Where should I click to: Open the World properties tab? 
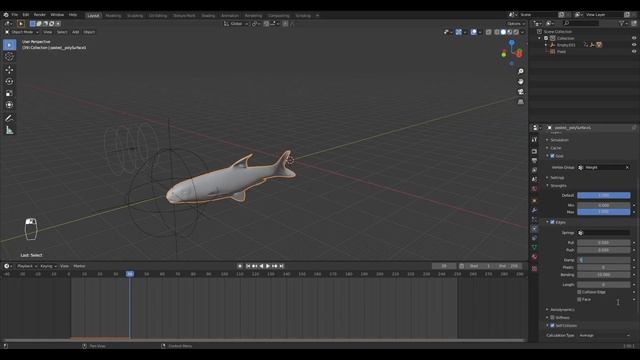pos(534,189)
